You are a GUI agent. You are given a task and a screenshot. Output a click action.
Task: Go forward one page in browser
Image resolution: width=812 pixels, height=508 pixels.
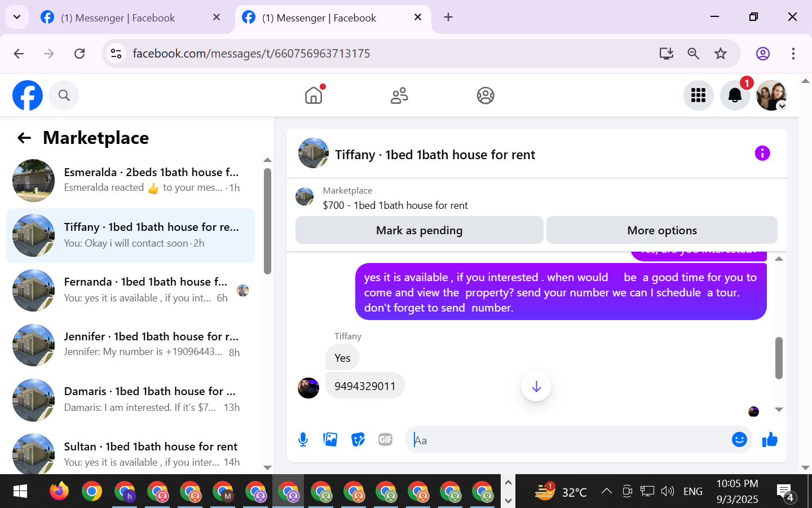(49, 54)
